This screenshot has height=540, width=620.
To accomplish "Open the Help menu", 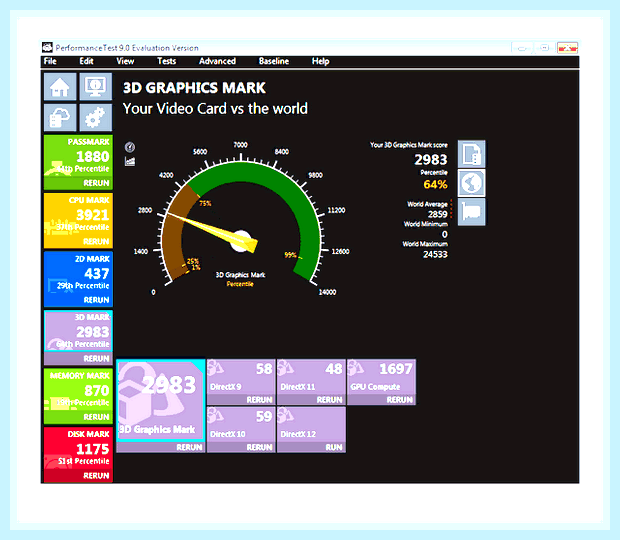I will [320, 61].
